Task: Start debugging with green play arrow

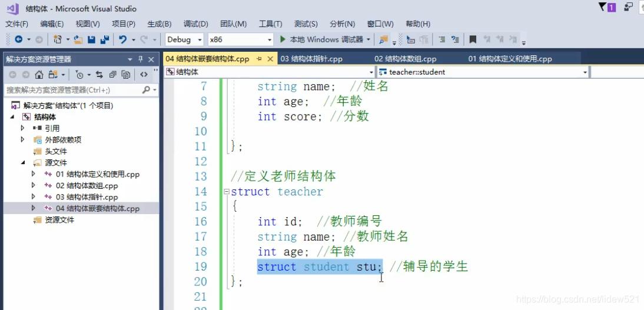Action: [x=283, y=39]
